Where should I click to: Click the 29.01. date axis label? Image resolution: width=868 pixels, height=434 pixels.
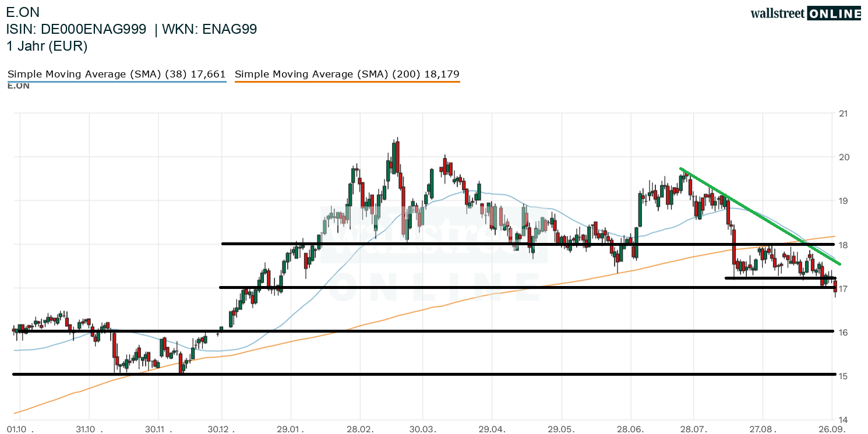coord(291,429)
